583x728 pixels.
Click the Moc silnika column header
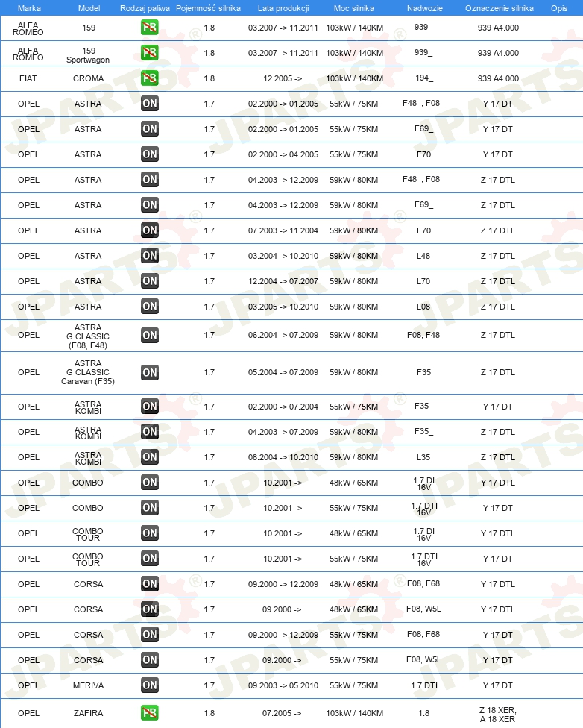tap(353, 8)
